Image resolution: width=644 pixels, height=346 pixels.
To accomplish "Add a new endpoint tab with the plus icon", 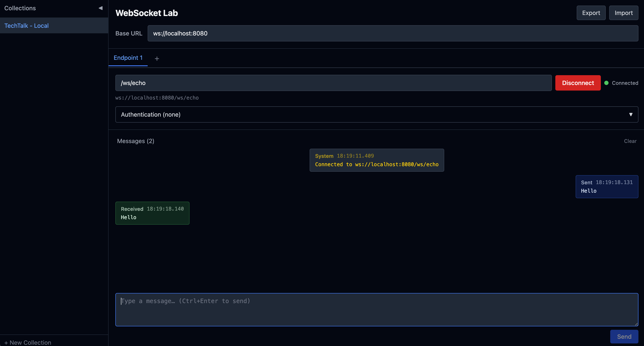I will point(157,59).
